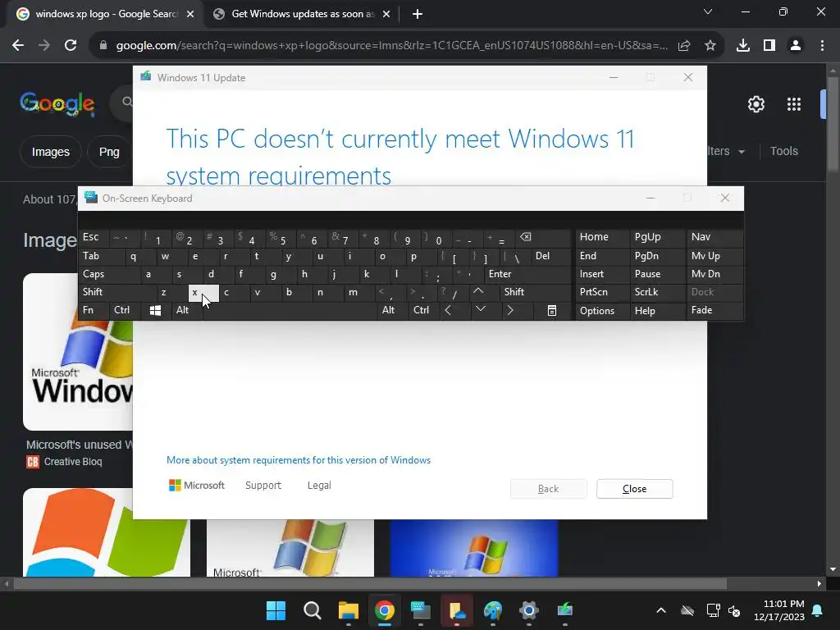Click Google logo on search page
The width and height of the screenshot is (840, 630).
click(57, 103)
